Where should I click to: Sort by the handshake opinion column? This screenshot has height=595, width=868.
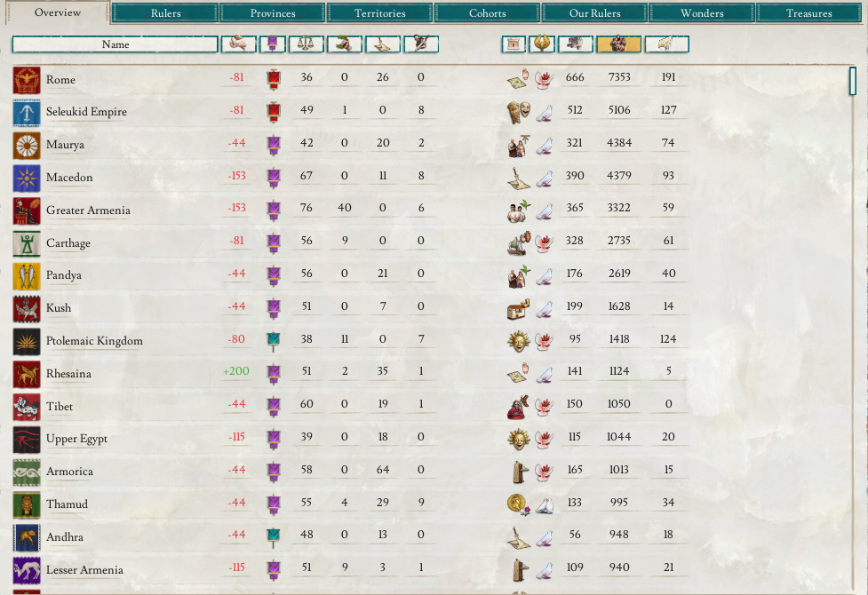pos(239,44)
